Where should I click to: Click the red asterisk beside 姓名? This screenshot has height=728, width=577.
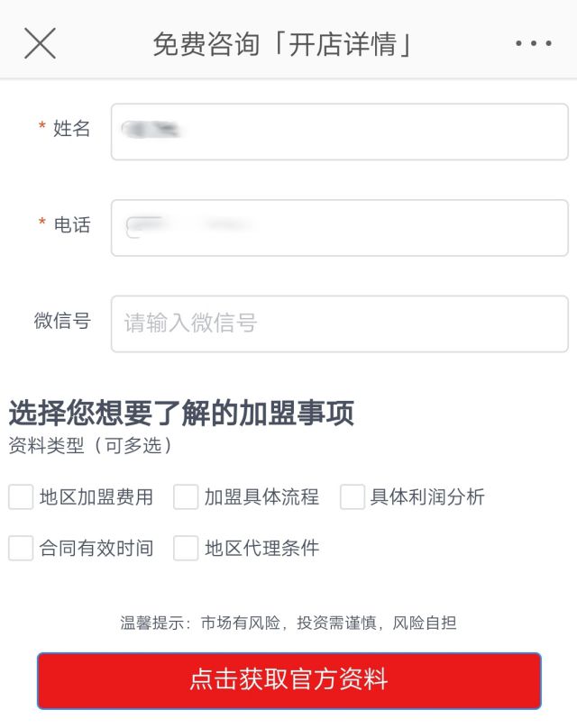pyautogui.click(x=41, y=129)
